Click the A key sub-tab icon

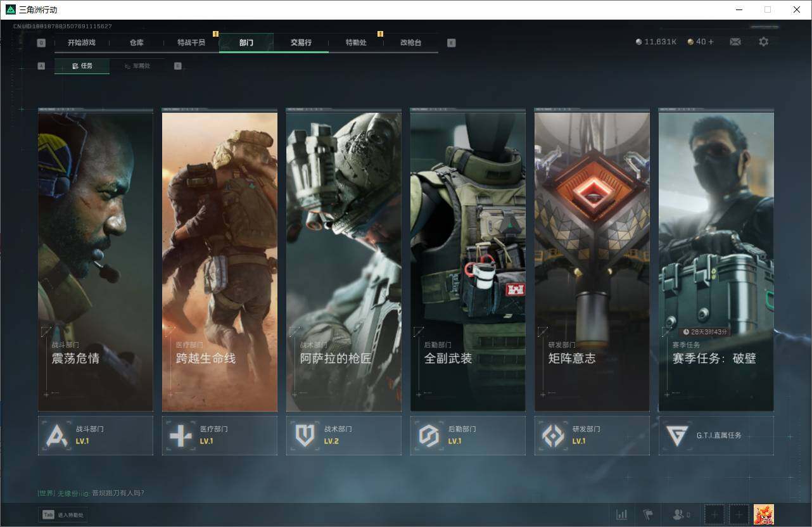click(x=41, y=66)
